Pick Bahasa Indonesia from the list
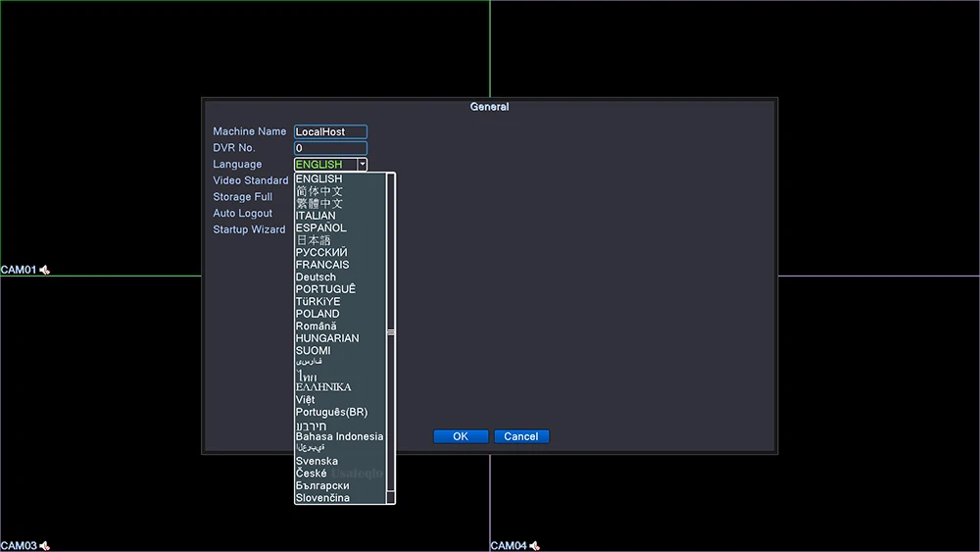This screenshot has width=980, height=552. [340, 436]
